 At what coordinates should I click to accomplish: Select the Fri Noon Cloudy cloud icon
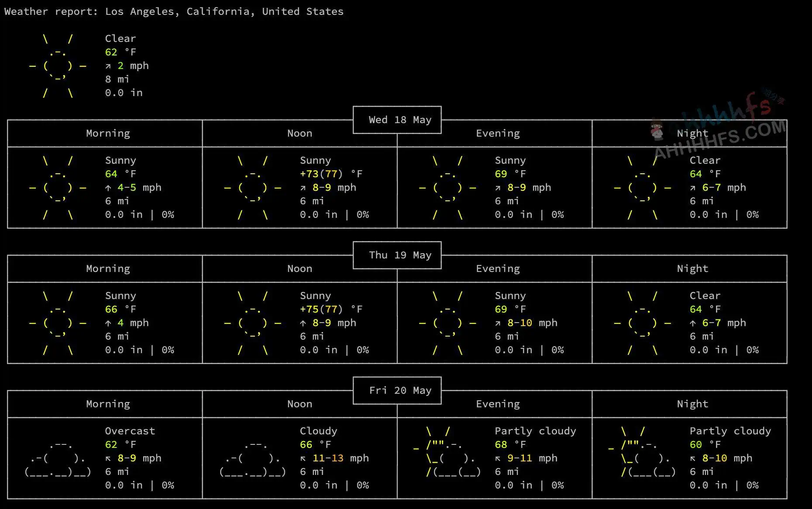pyautogui.click(x=252, y=458)
